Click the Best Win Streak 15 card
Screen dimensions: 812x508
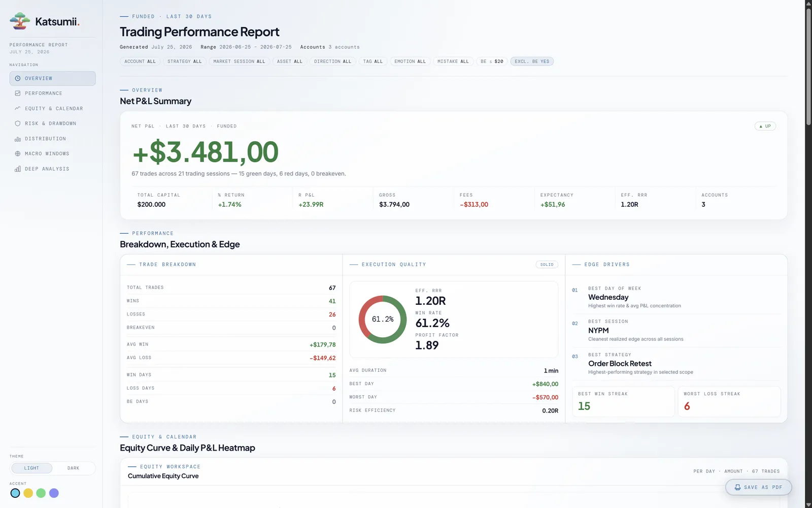pyautogui.click(x=624, y=402)
